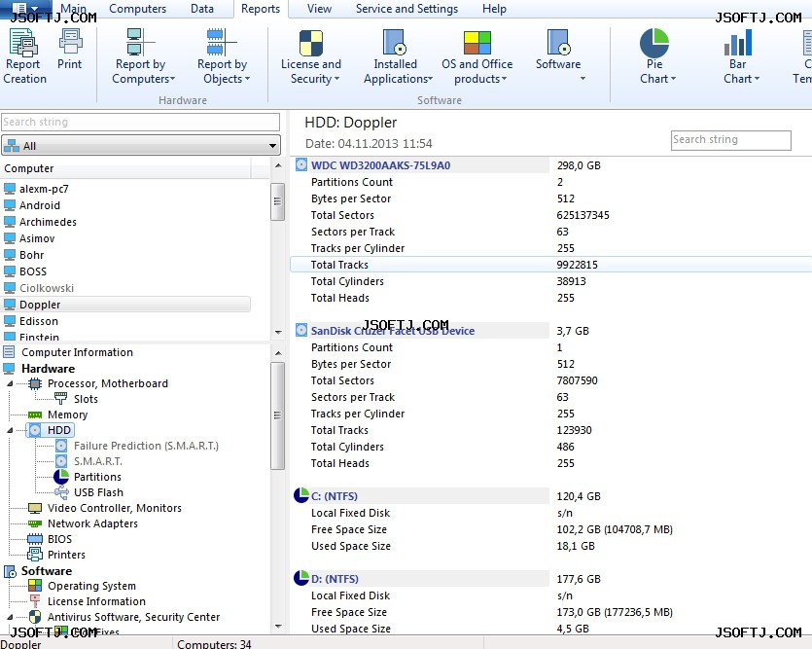
Task: Open the Software report dropdown
Action: [558, 55]
